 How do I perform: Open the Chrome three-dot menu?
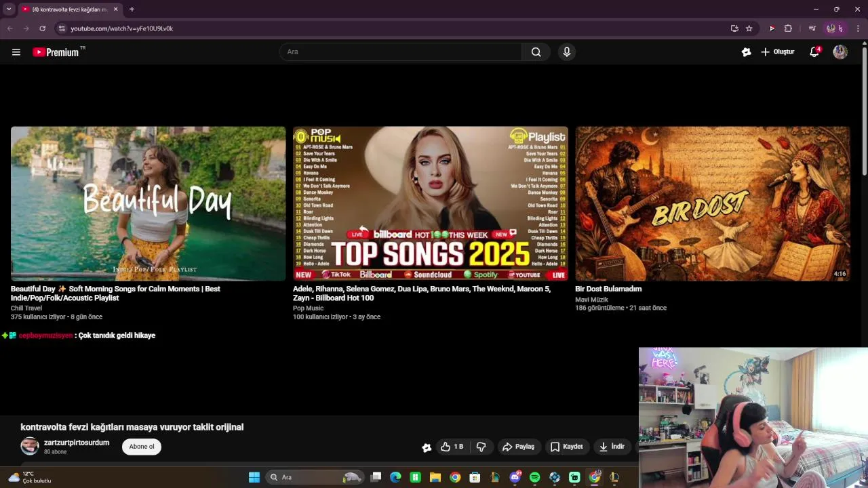coord(858,28)
